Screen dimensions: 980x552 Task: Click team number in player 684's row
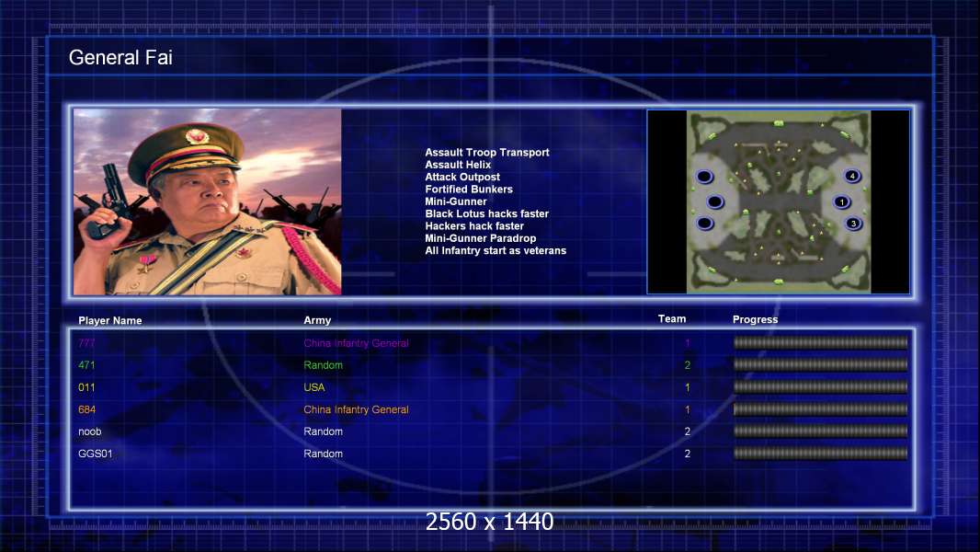click(x=688, y=409)
